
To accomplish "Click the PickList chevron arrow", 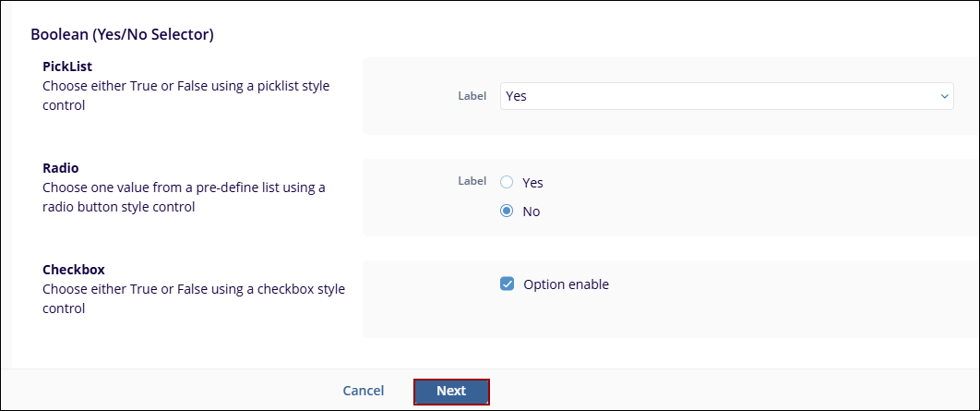I will click(943, 96).
